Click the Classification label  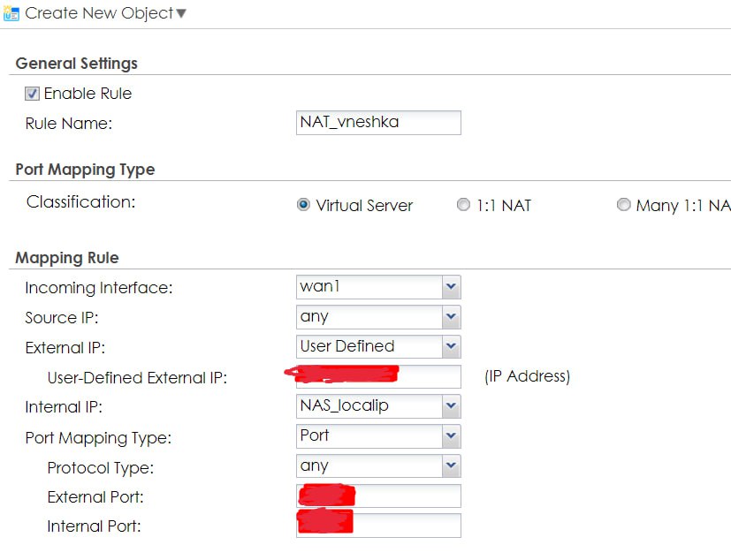tap(81, 201)
